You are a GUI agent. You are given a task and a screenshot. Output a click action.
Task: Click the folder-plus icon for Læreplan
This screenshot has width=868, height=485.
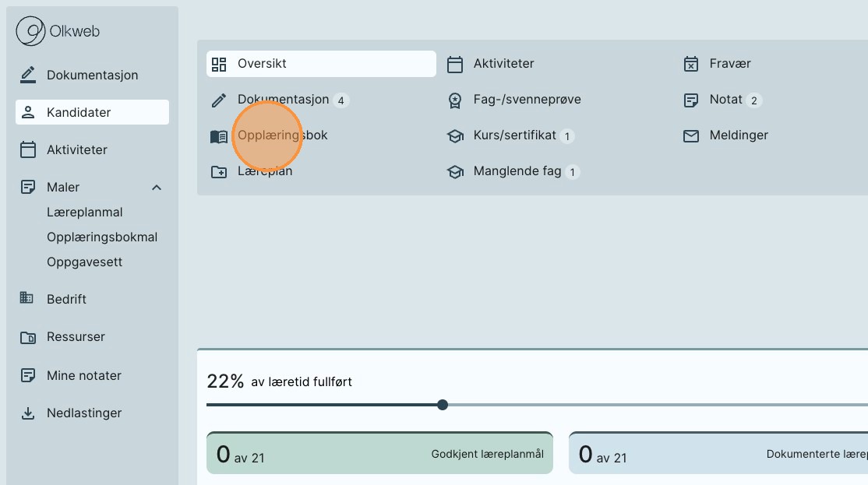(x=219, y=172)
